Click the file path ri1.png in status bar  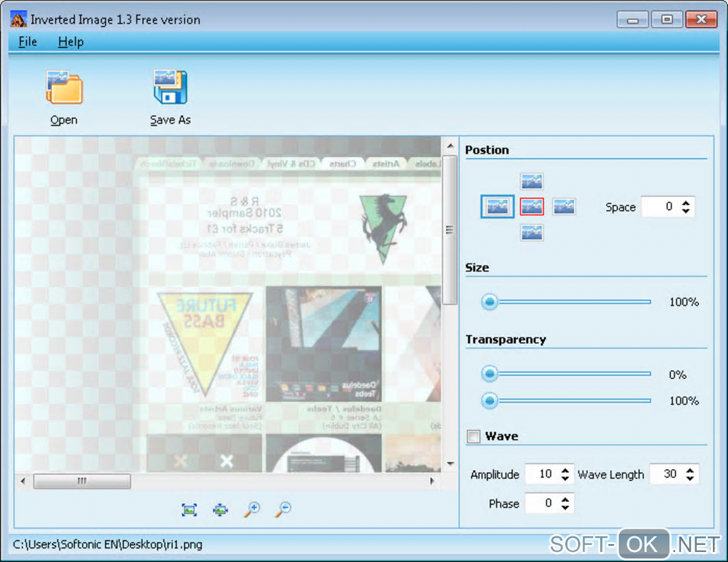point(107,544)
